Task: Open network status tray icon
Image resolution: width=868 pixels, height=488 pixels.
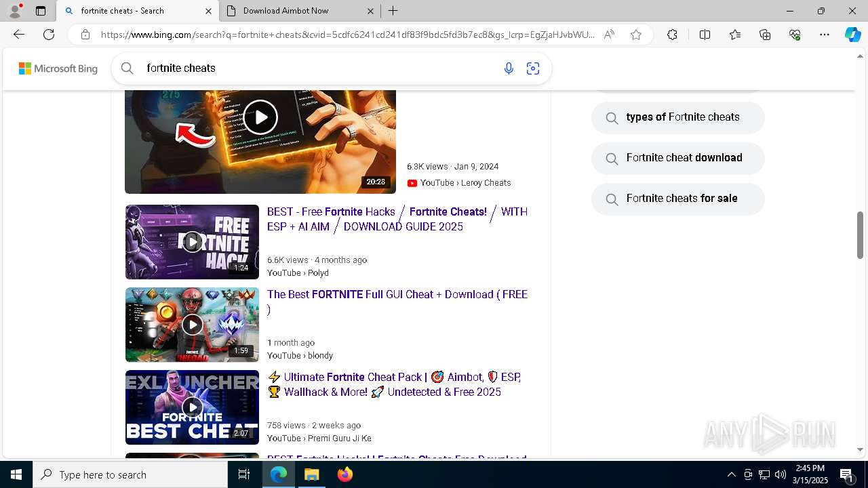Action: 764,474
